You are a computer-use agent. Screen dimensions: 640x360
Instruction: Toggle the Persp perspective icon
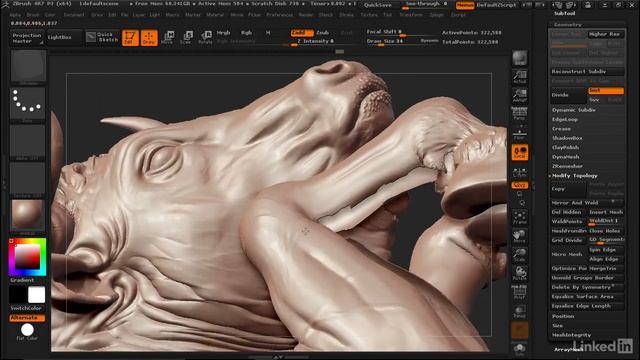(x=520, y=113)
